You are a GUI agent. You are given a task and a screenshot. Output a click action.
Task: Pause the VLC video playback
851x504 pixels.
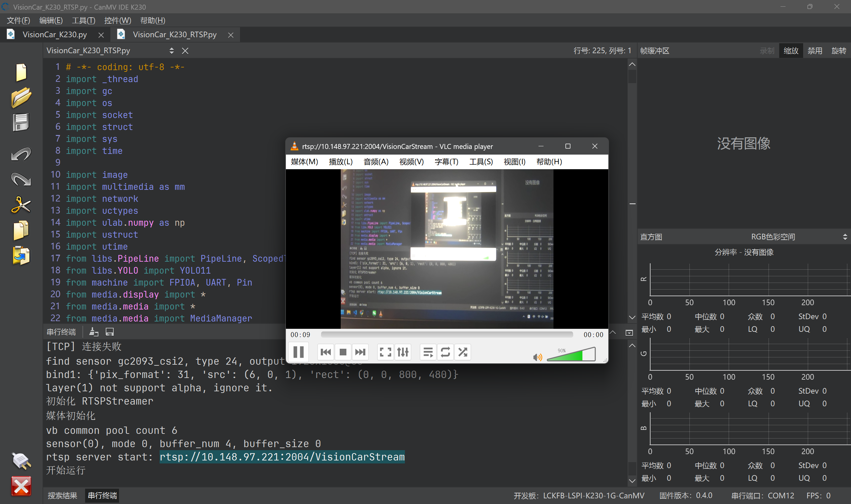(x=298, y=352)
